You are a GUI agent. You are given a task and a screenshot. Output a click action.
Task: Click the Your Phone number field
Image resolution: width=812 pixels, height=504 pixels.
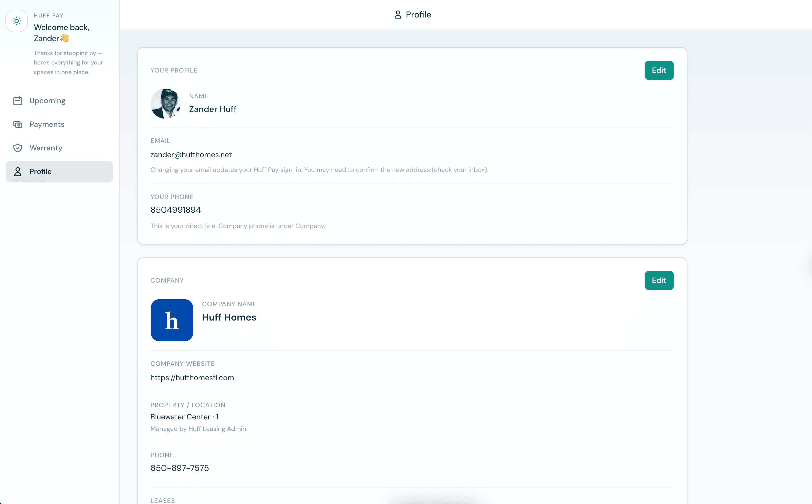tap(175, 210)
